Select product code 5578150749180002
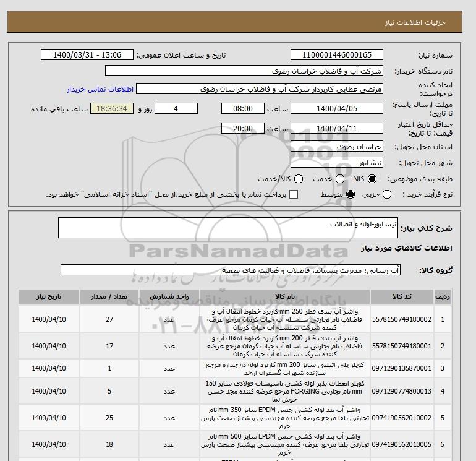 [402, 319]
